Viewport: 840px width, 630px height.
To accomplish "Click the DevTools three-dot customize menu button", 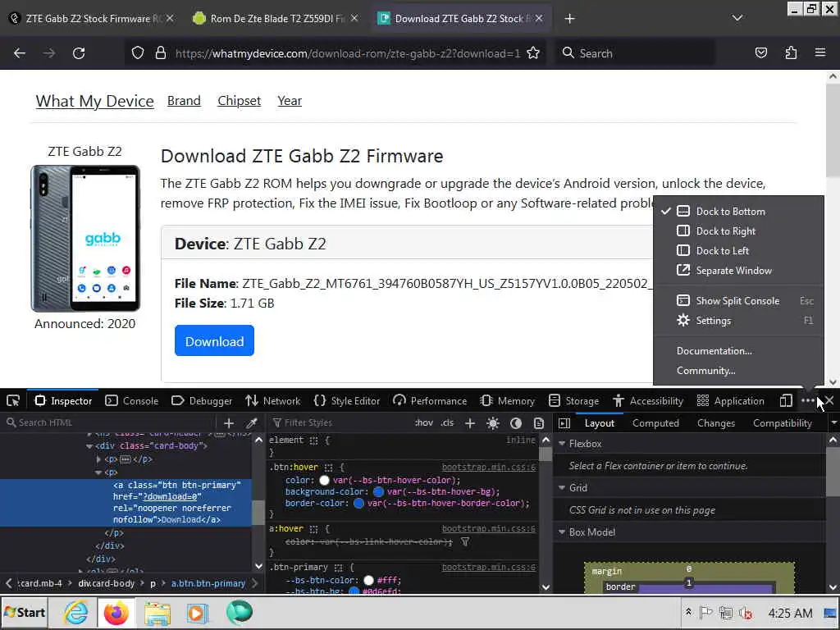I will point(807,400).
